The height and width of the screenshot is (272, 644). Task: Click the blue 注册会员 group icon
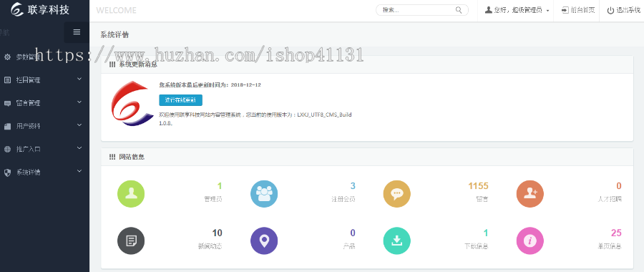tap(264, 193)
